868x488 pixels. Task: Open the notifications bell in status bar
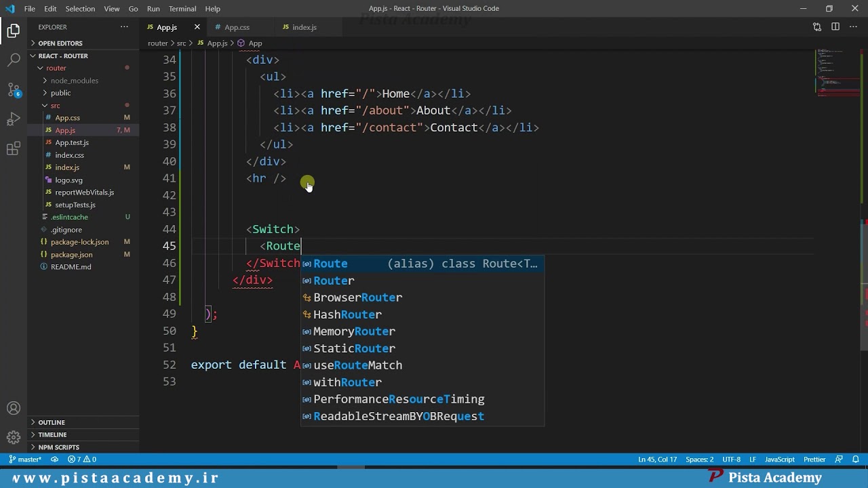coord(856,460)
